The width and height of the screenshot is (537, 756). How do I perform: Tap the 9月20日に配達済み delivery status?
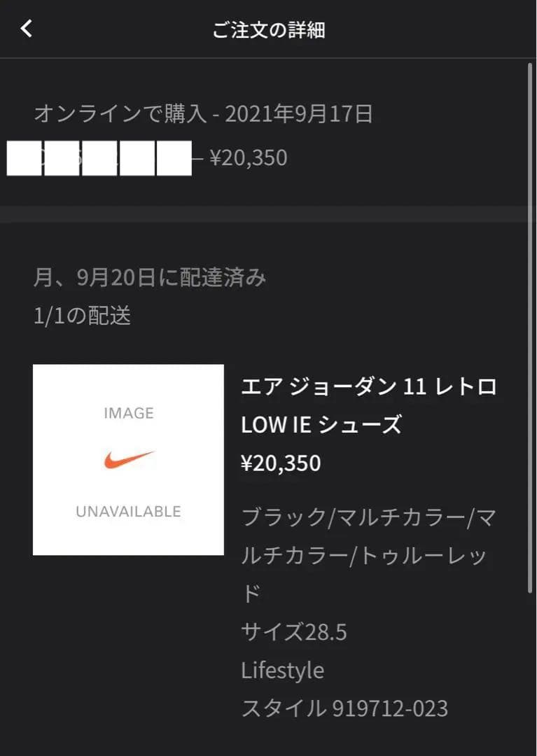(150, 278)
